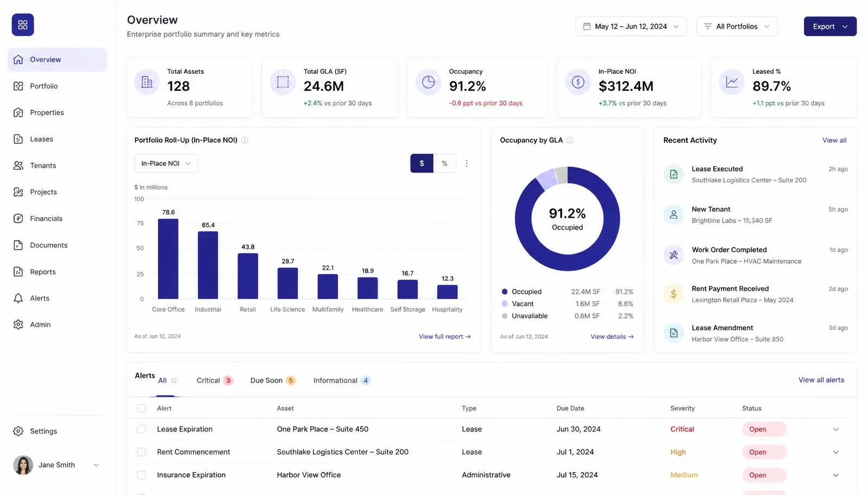Go to Overview in the sidebar

[57, 60]
